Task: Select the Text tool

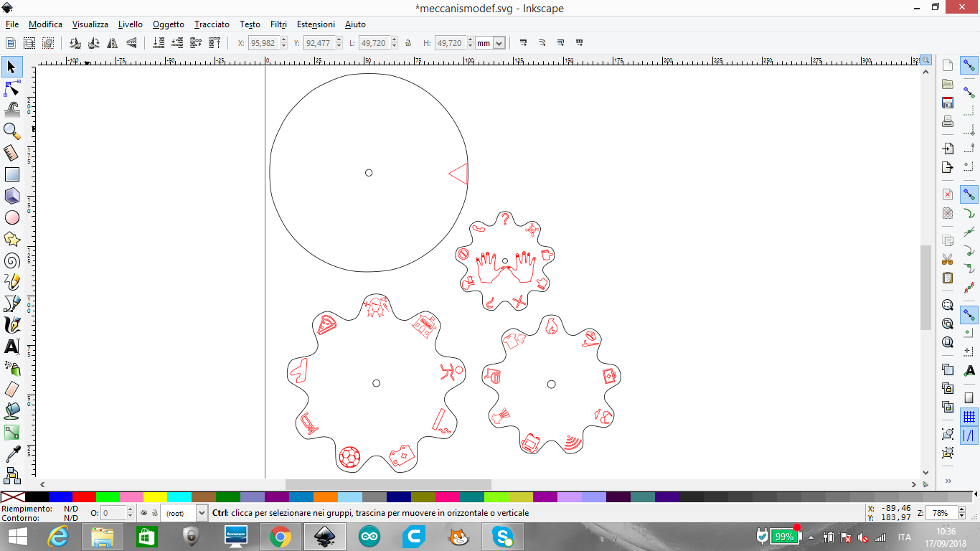Action: tap(11, 347)
